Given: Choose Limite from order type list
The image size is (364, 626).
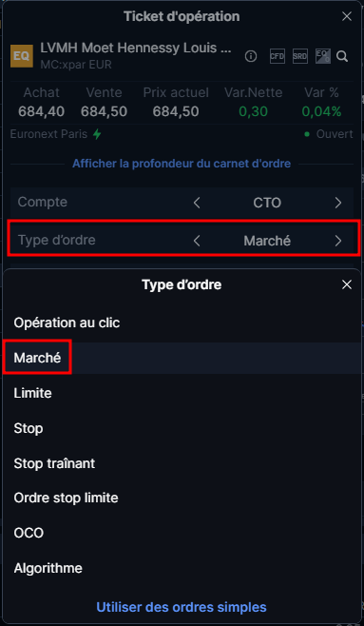Looking at the screenshot, I should tap(32, 393).
